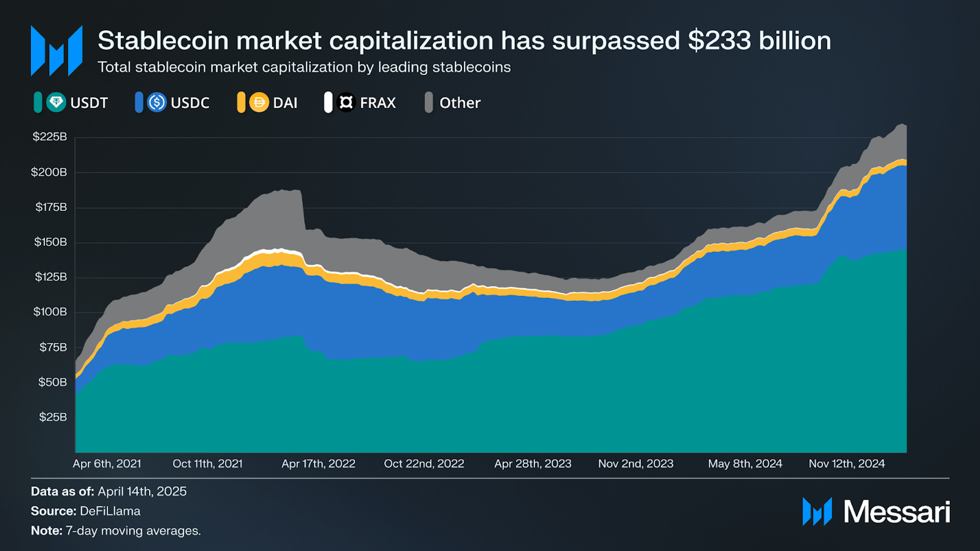Select the blue USDC legend swatch
Viewport: 980px width, 551px height.
pos(139,102)
